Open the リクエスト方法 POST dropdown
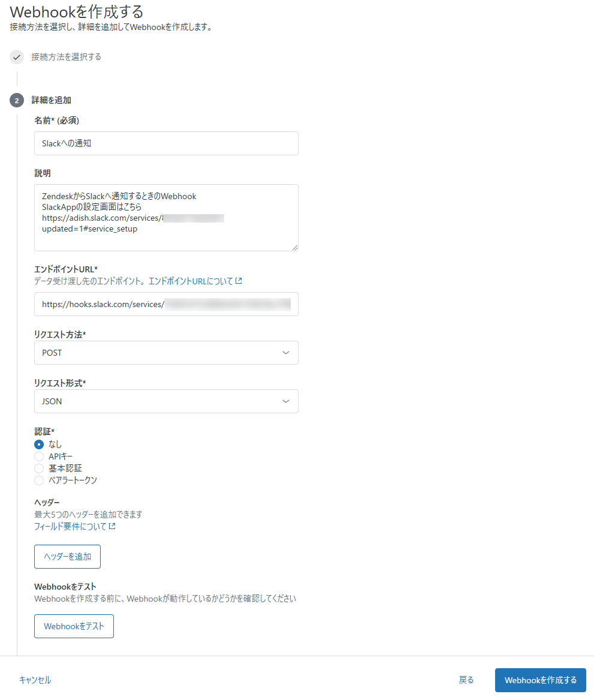This screenshot has width=594, height=700. 167,353
